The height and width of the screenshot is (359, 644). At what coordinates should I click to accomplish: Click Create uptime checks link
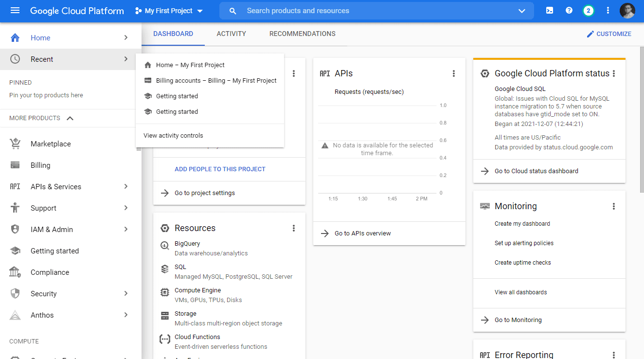(523, 263)
